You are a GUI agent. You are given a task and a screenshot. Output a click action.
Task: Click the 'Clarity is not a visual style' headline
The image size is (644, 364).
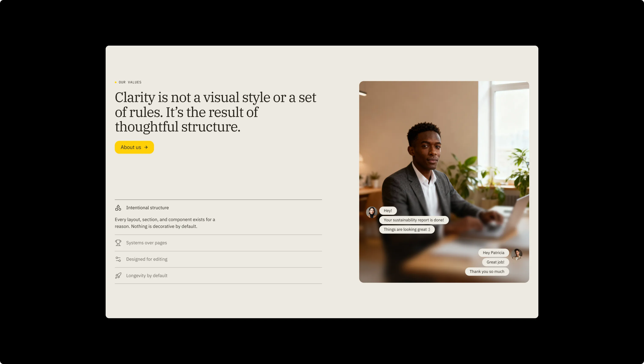coord(216,112)
